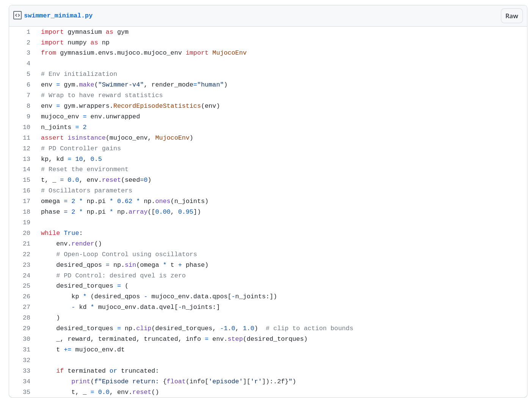Click 'import numpy as np' code line
This screenshot has height=400, width=532.
[x=75, y=43]
